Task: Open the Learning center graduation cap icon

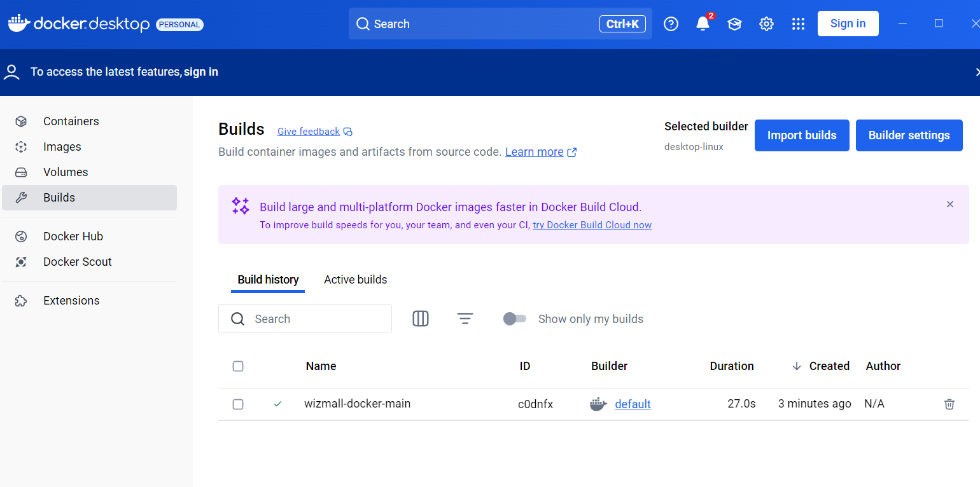Action: (x=734, y=24)
